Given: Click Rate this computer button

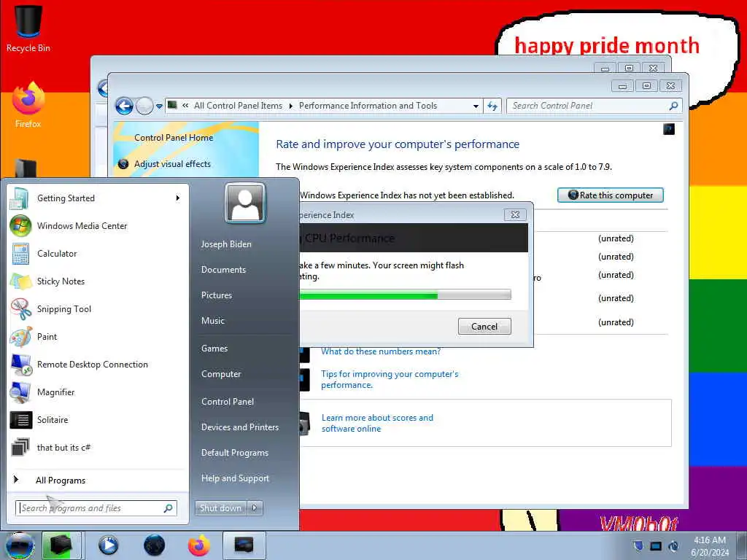Looking at the screenshot, I should (611, 195).
